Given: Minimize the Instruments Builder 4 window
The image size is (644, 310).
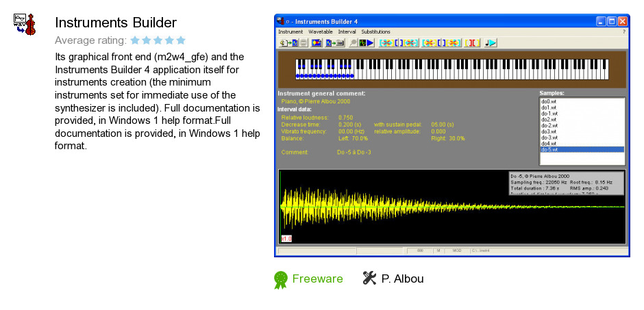Looking at the screenshot, I should point(602,21).
